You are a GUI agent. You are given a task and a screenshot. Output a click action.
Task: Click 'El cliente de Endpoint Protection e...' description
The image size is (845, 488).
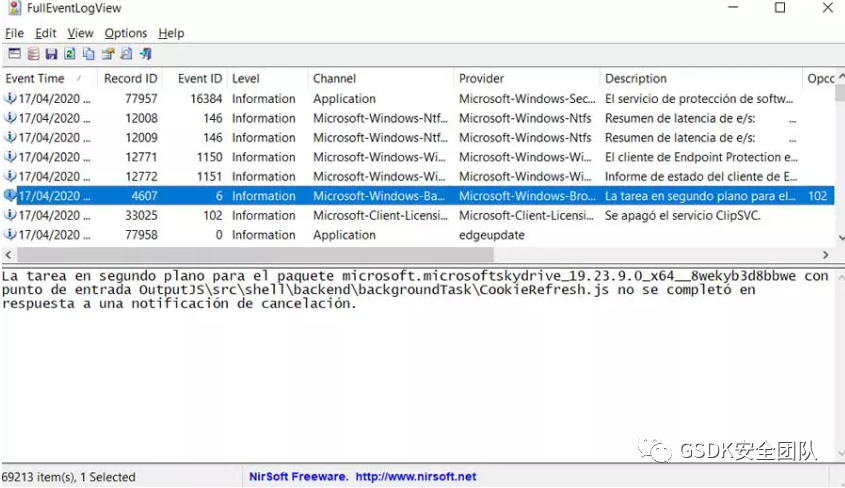tap(701, 157)
